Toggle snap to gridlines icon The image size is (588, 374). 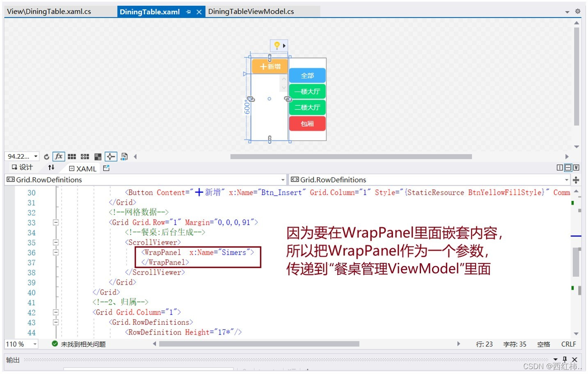(x=85, y=157)
